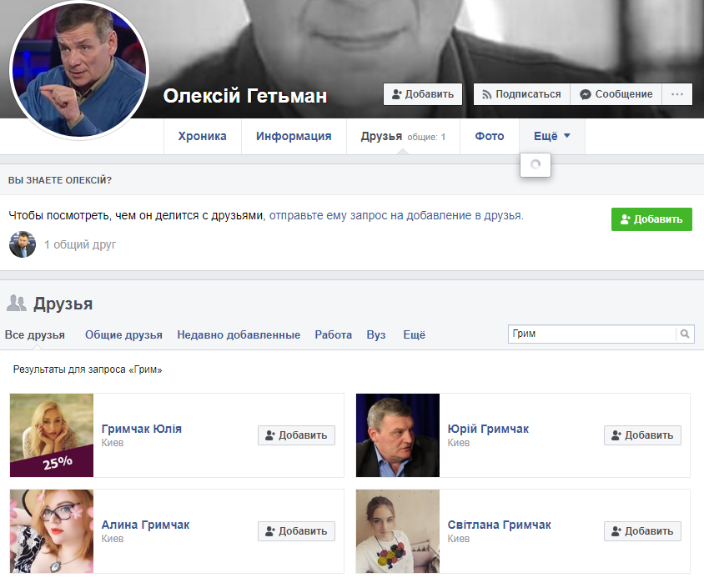Click the mutual friend's small avatar
704x588 pixels.
(x=23, y=244)
